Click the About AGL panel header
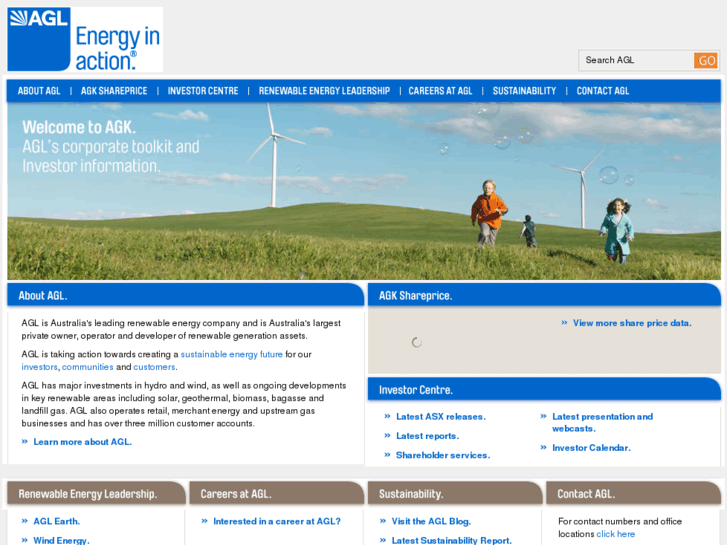Image resolution: width=727 pixels, height=545 pixels. pos(185,295)
